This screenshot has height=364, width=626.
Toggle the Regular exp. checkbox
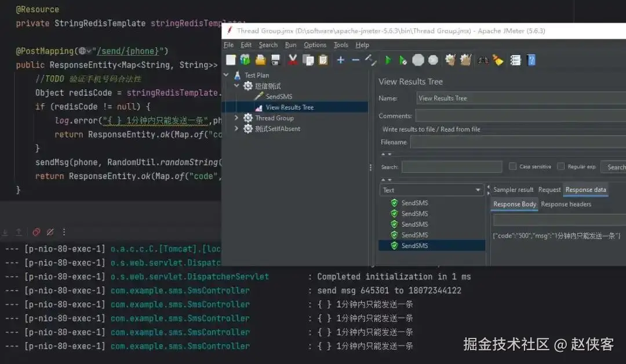561,166
